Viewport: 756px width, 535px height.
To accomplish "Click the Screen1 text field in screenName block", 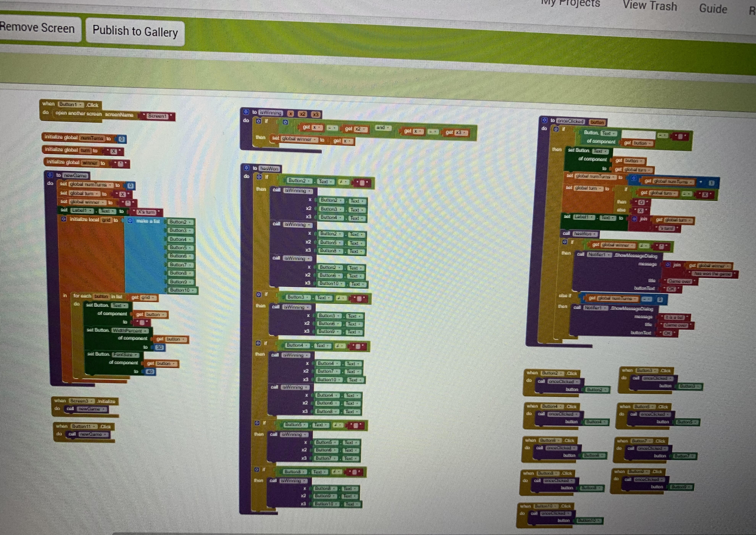I will tap(157, 116).
